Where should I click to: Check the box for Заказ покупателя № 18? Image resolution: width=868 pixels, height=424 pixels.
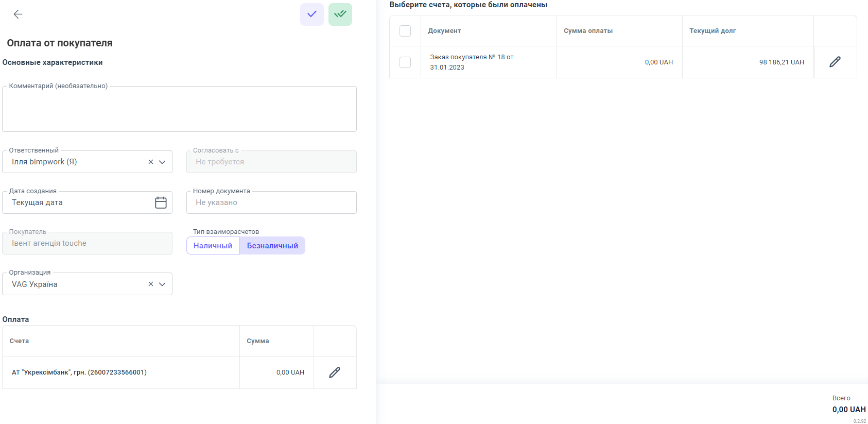(405, 62)
